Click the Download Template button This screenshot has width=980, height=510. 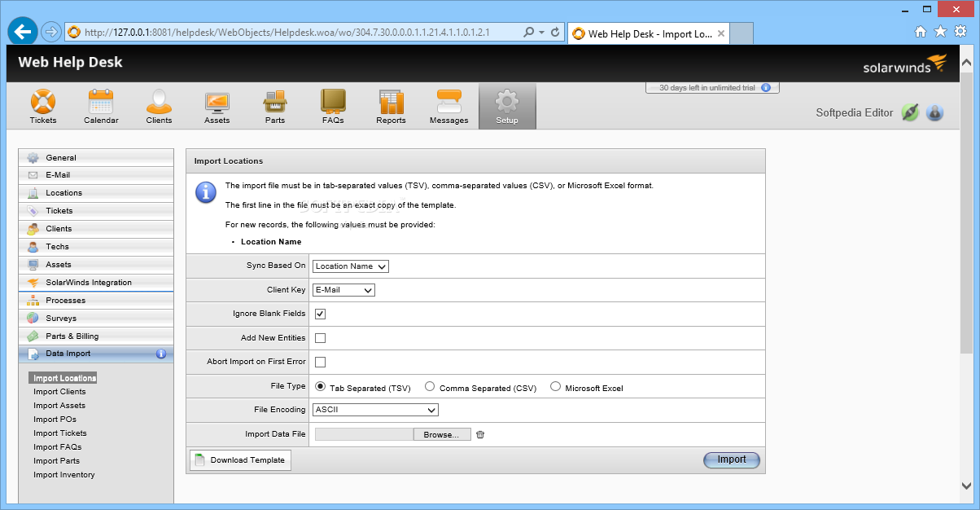(x=240, y=460)
